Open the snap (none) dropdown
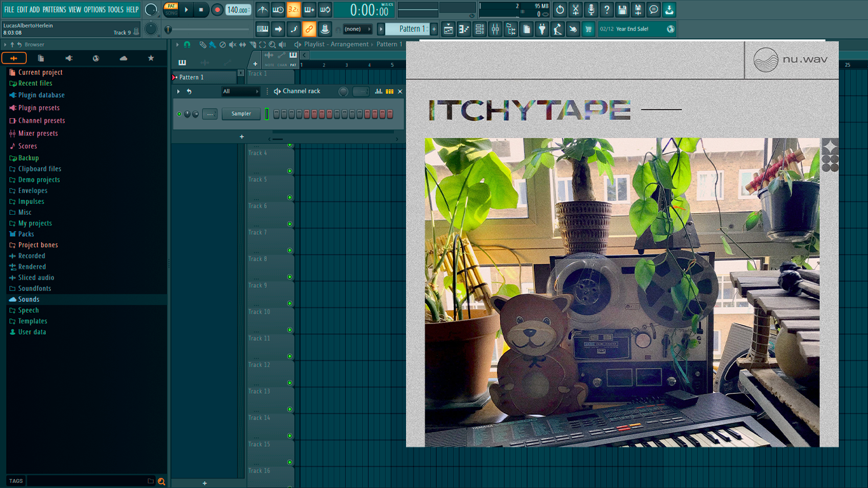 point(357,29)
